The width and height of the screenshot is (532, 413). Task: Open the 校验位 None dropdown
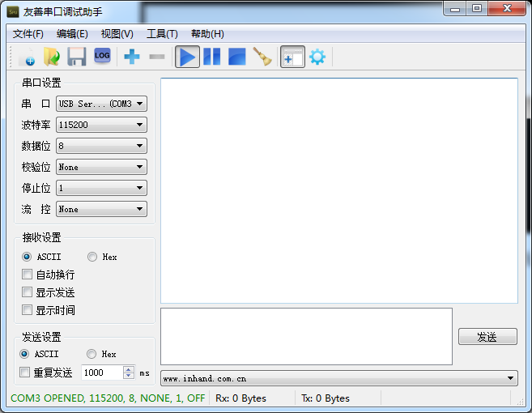[x=101, y=167]
